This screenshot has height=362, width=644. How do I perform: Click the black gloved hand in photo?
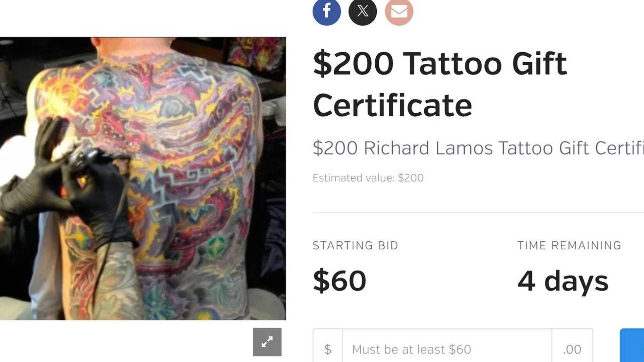tap(97, 198)
